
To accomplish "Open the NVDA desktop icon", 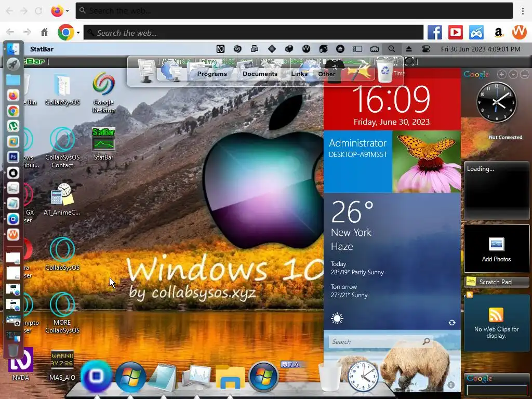I will tap(21, 365).
